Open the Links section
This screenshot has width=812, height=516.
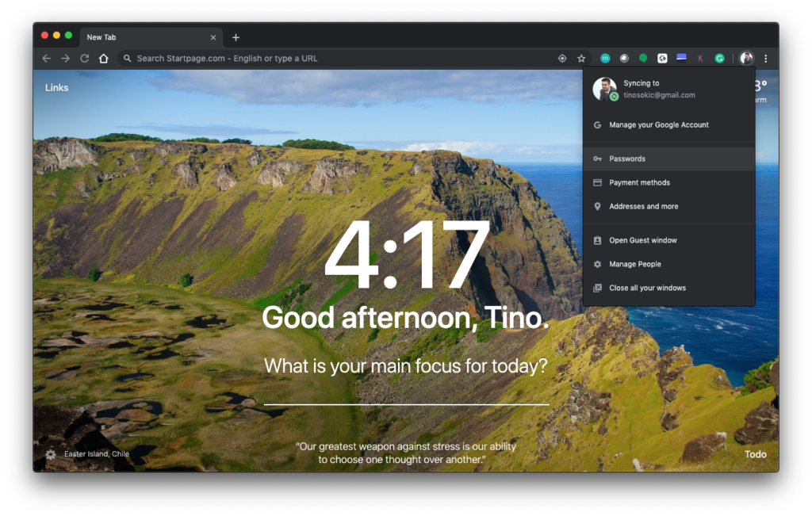(56, 88)
